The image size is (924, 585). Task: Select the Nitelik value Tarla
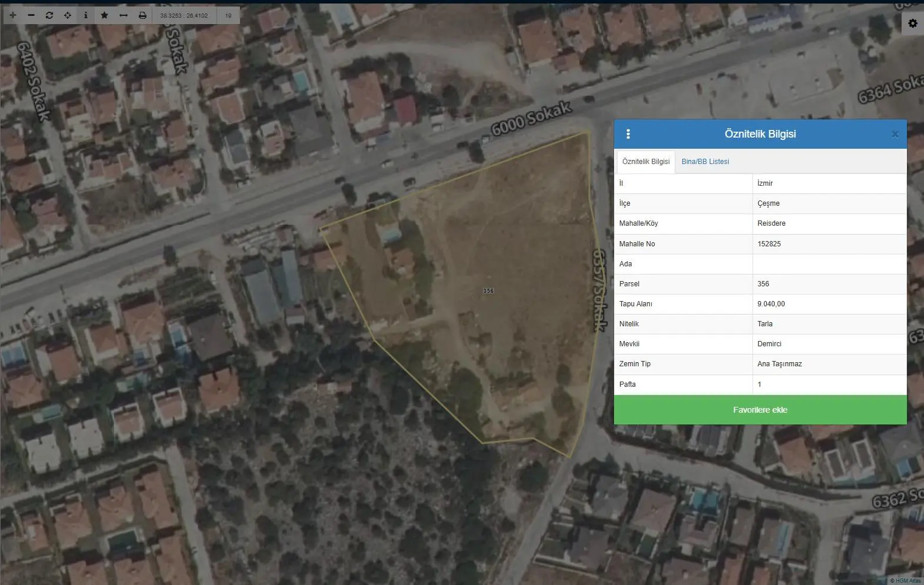tap(829, 324)
